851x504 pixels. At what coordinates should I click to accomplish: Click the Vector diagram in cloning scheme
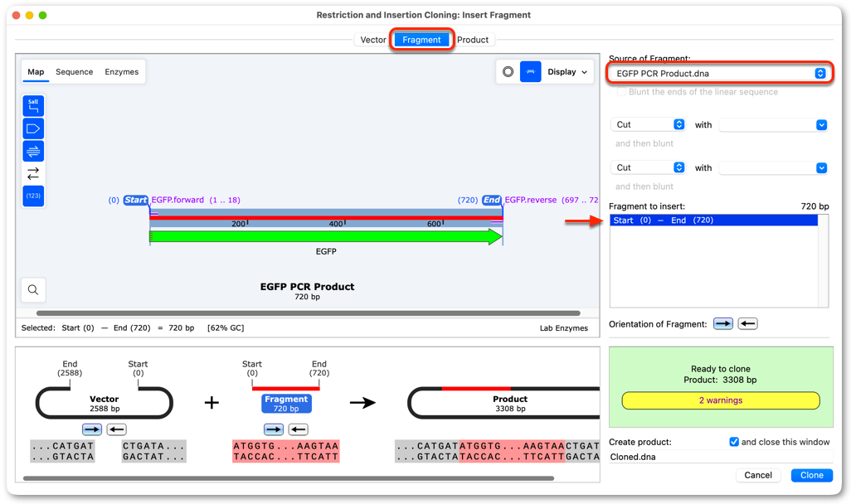105,403
